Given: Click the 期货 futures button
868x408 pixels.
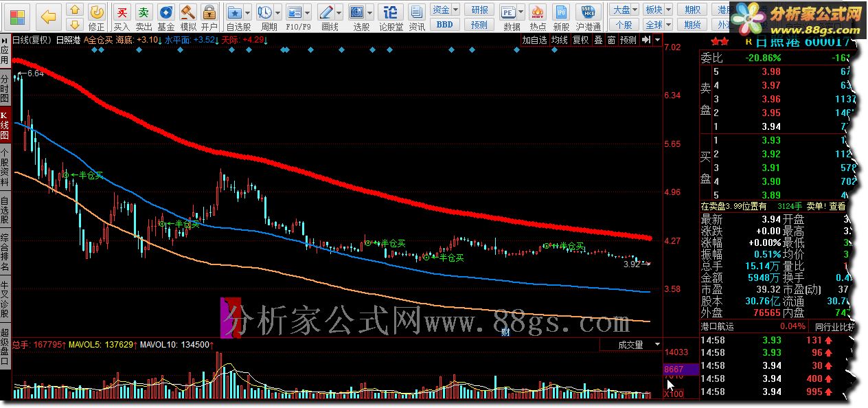Looking at the screenshot, I should tap(693, 25).
